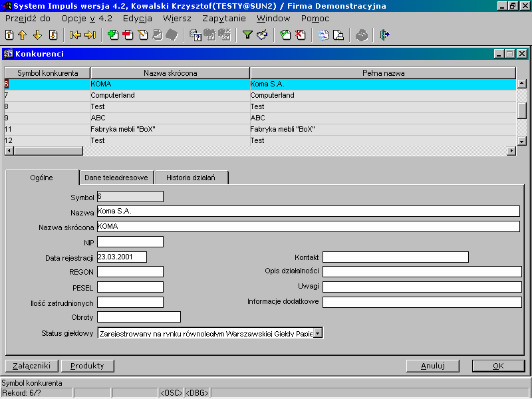
Task: Click the Pełna nazwa column header
Action: point(383,73)
